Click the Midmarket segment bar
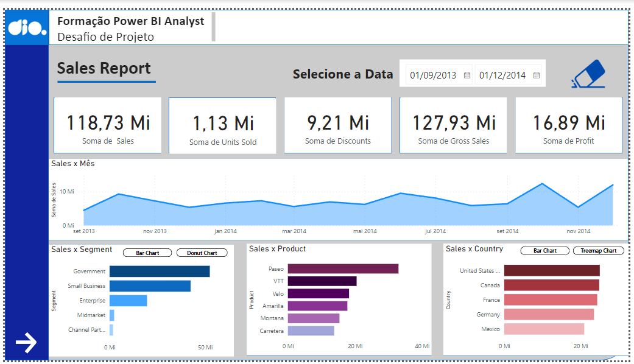This screenshot has width=634, height=364. (x=112, y=315)
